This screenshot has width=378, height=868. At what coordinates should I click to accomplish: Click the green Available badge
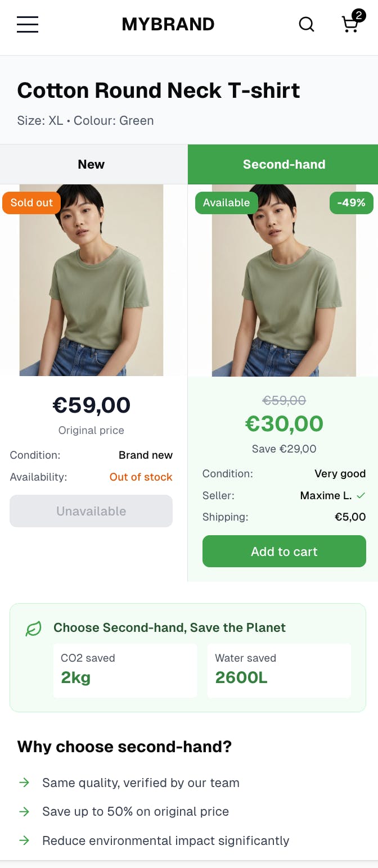pyautogui.click(x=226, y=203)
